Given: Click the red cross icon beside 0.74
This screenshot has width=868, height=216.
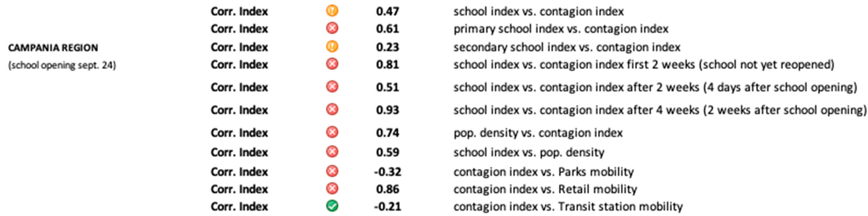Looking at the screenshot, I should click(332, 132).
